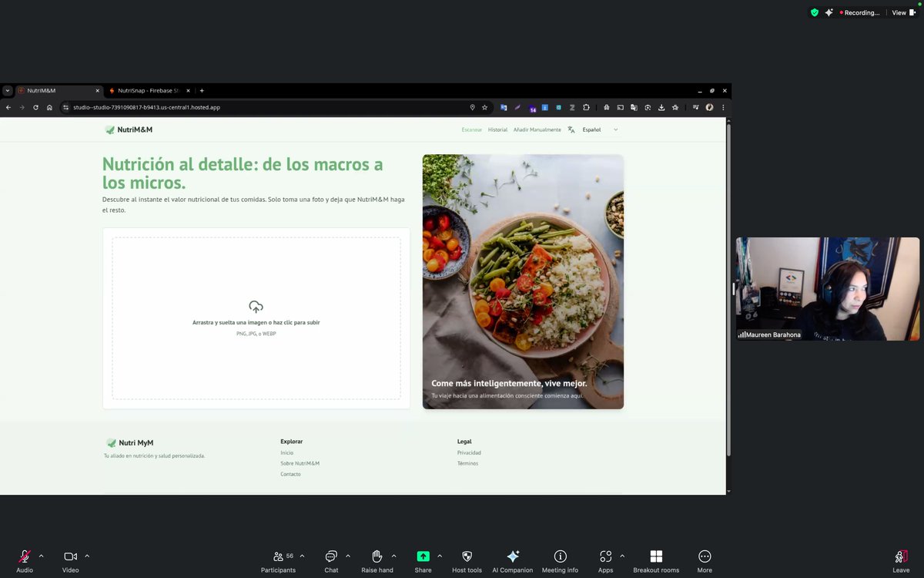This screenshot has width=924, height=578.
Task: Open the browser Extensions puzzle icon
Action: coord(586,107)
